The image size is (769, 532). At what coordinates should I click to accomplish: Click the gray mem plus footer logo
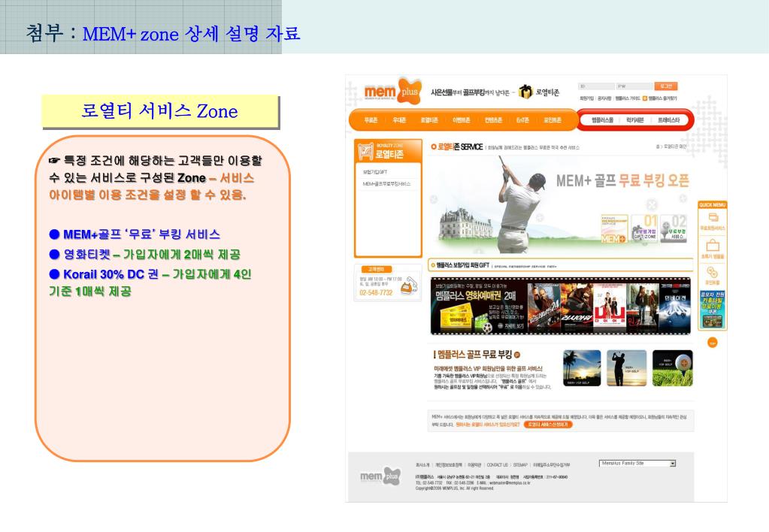tap(380, 476)
